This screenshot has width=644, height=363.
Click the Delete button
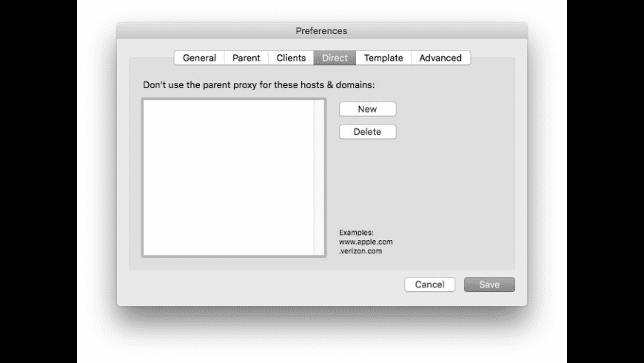(368, 132)
